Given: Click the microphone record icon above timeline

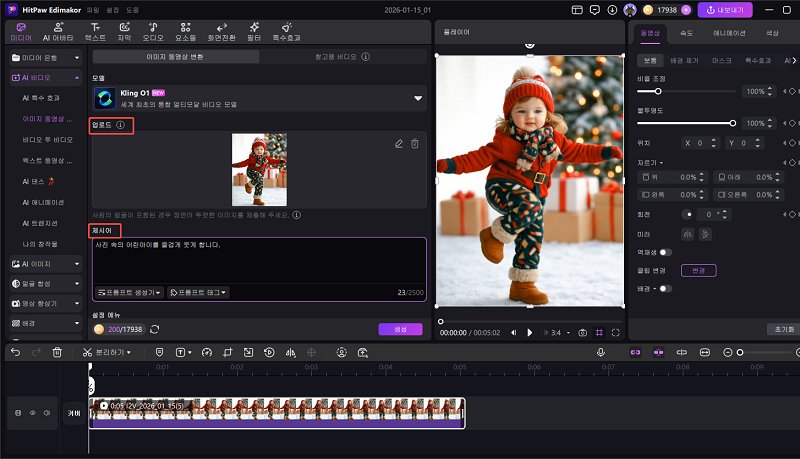Looking at the screenshot, I should point(601,352).
